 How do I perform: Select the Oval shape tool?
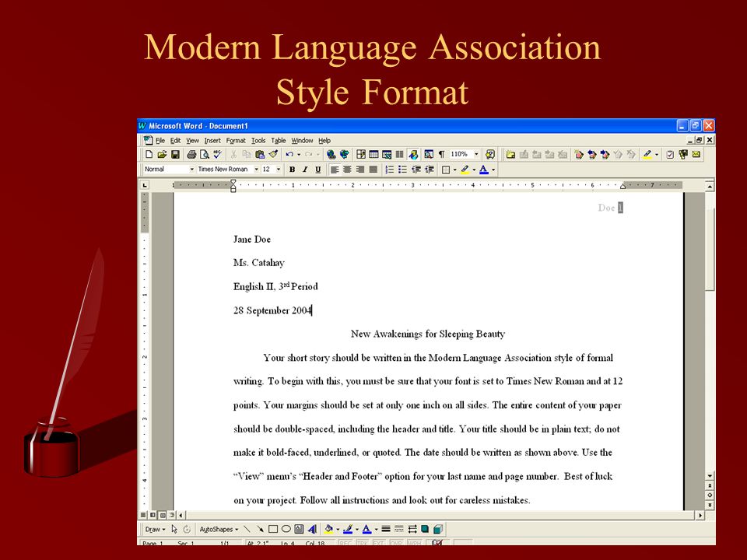coord(286,529)
